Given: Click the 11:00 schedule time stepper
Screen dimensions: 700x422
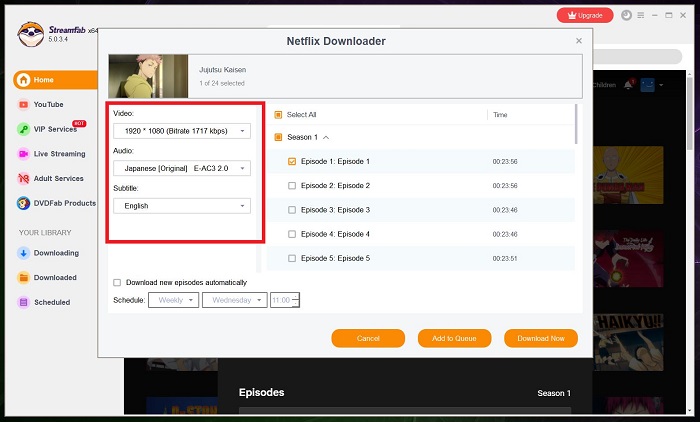Looking at the screenshot, I should coord(296,300).
